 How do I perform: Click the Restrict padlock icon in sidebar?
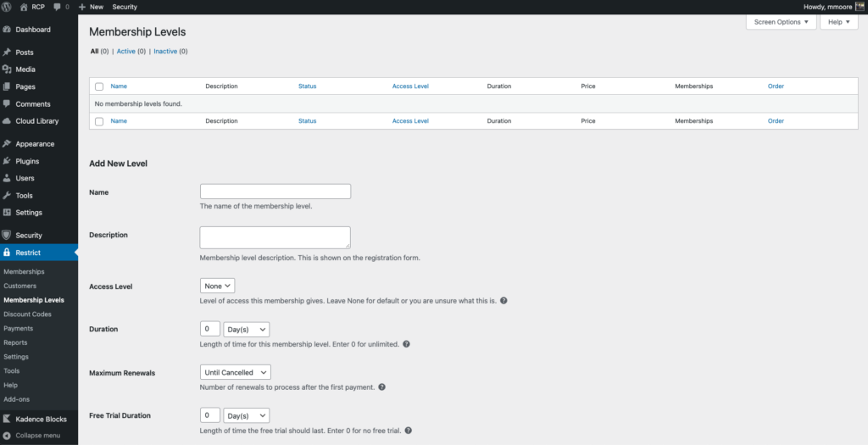(7, 253)
